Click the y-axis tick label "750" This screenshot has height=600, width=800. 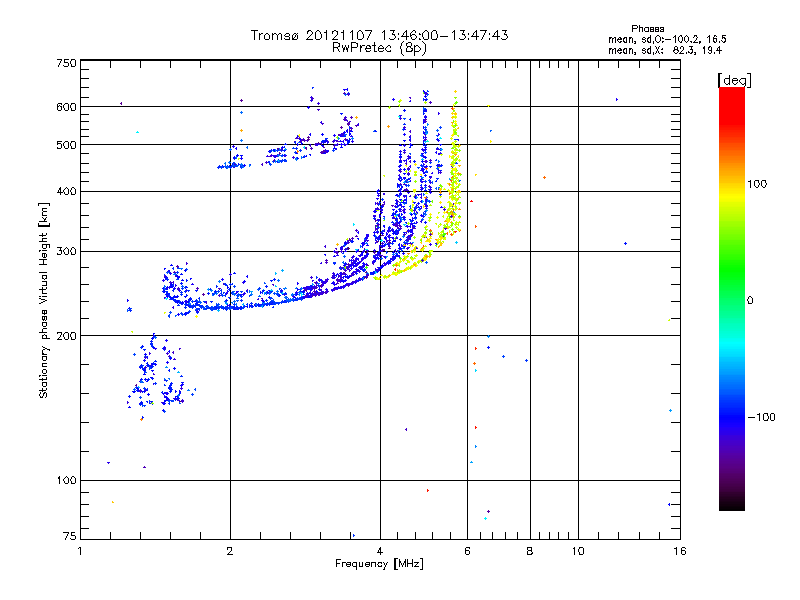point(66,63)
